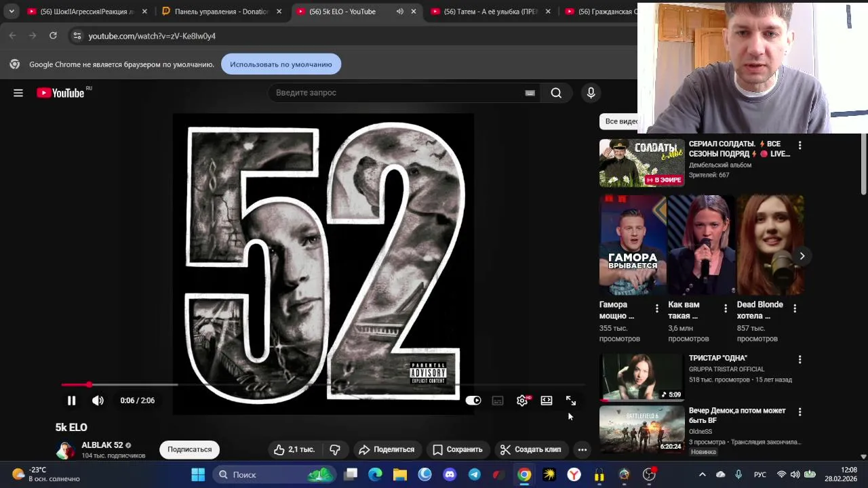
Task: Open Discord from the taskbar
Action: 450,474
